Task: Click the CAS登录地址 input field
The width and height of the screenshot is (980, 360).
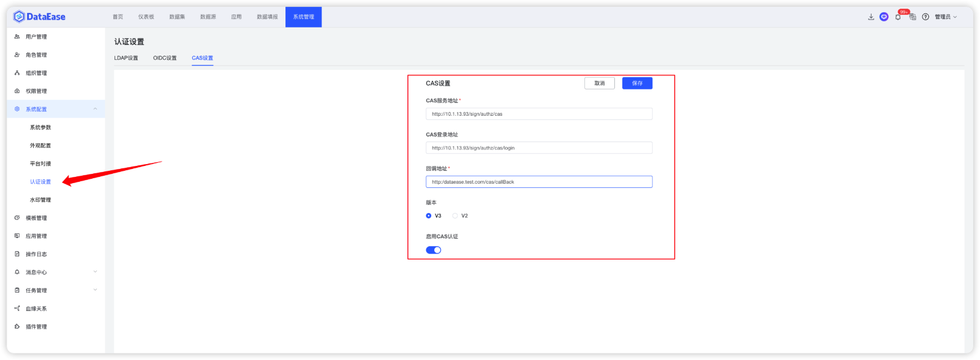Action: pyautogui.click(x=539, y=148)
